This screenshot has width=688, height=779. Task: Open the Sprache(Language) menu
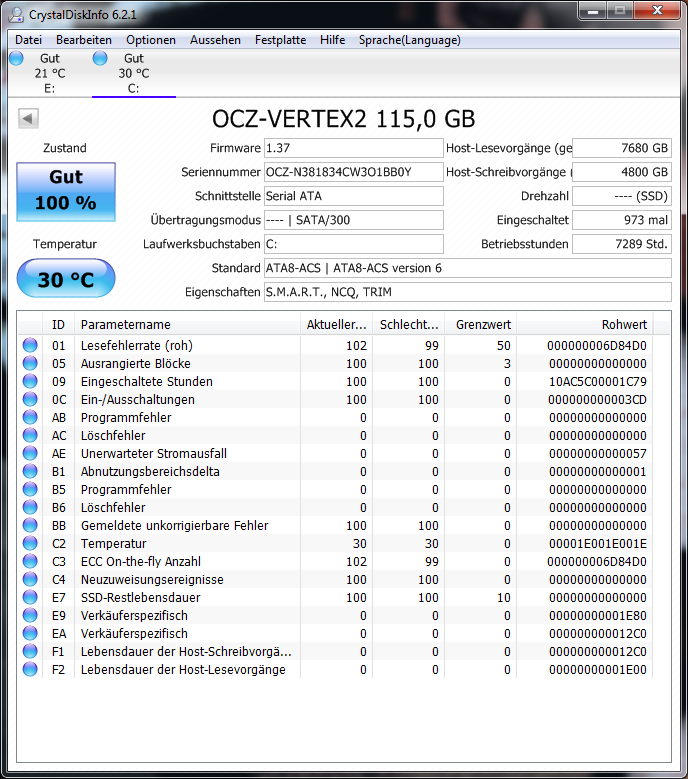(x=409, y=40)
